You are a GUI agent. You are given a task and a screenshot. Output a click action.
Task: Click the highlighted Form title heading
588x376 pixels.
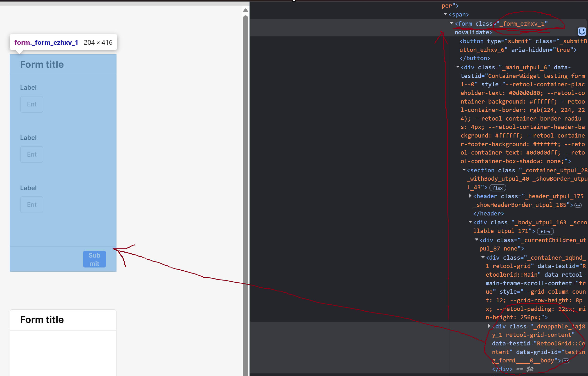coord(42,65)
